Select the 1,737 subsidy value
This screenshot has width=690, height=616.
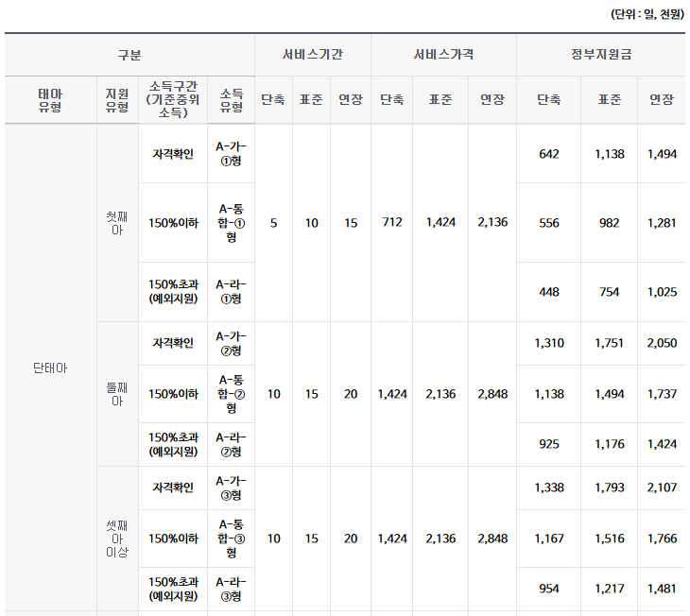[662, 394]
